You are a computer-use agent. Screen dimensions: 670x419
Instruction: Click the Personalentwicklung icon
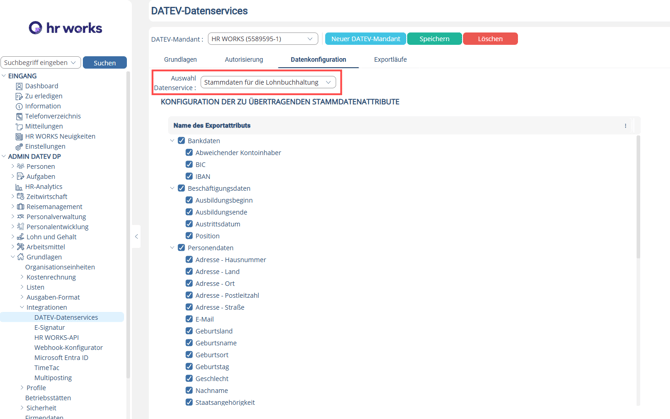coord(21,227)
